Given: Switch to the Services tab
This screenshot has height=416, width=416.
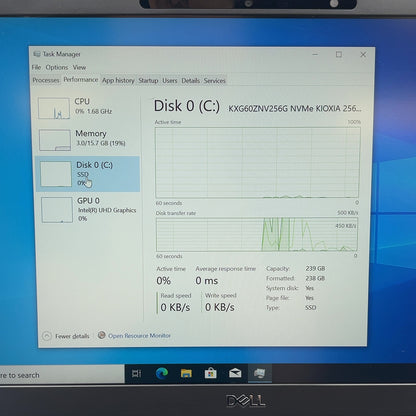Looking at the screenshot, I should [x=215, y=80].
